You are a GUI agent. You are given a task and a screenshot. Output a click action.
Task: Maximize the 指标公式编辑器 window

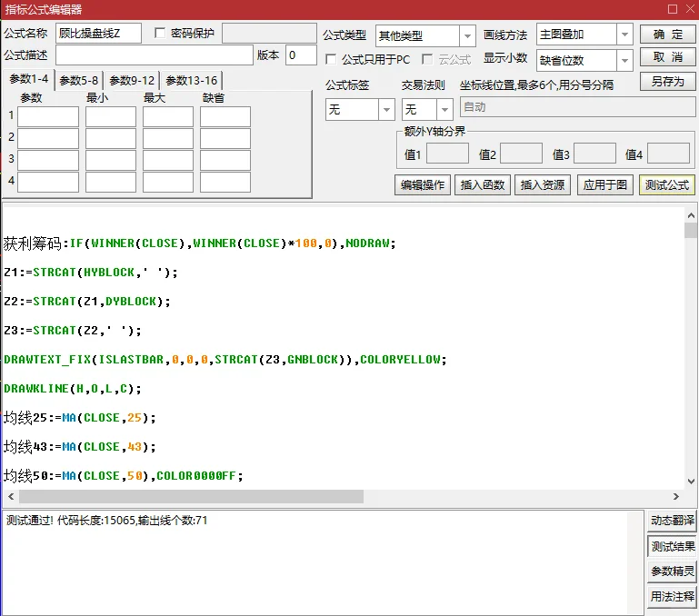(673, 9)
